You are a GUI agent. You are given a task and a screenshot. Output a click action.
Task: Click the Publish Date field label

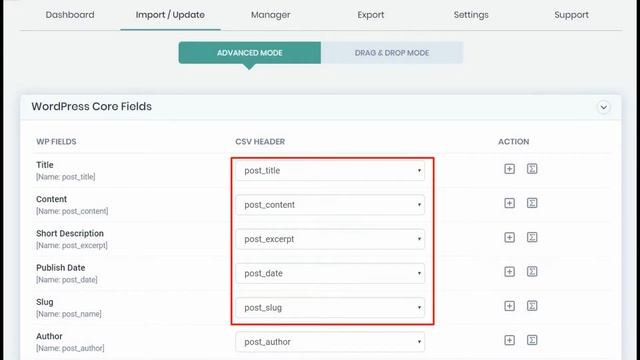tap(61, 268)
